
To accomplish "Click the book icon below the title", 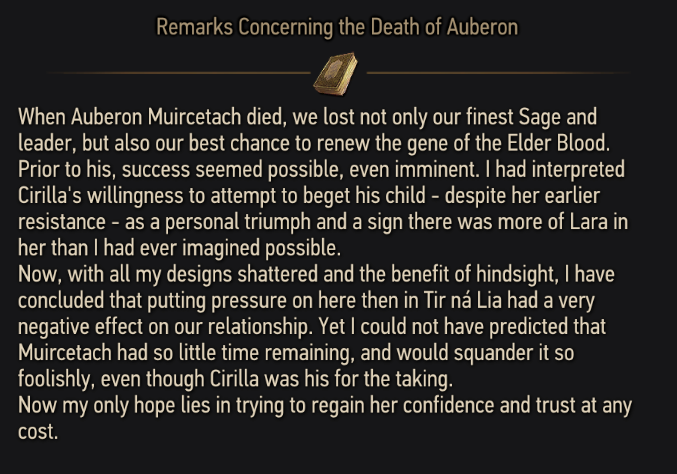I will click(335, 71).
